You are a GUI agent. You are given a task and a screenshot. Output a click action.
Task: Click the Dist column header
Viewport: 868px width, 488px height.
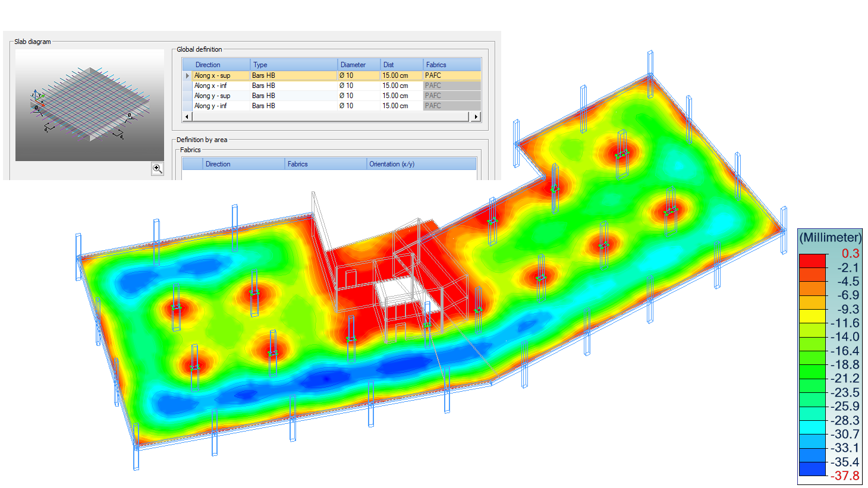[x=402, y=65]
